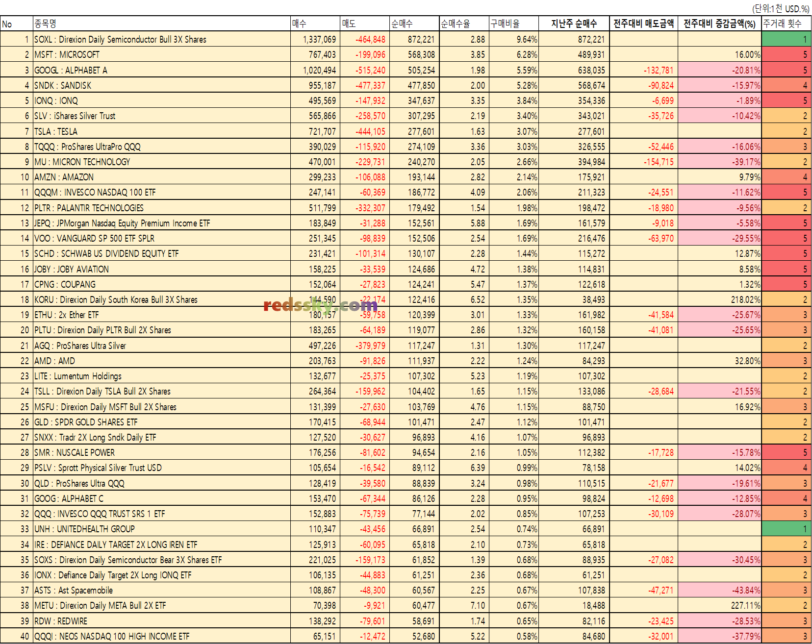Click SMR : NUSCALE POWER cell

coord(162,452)
